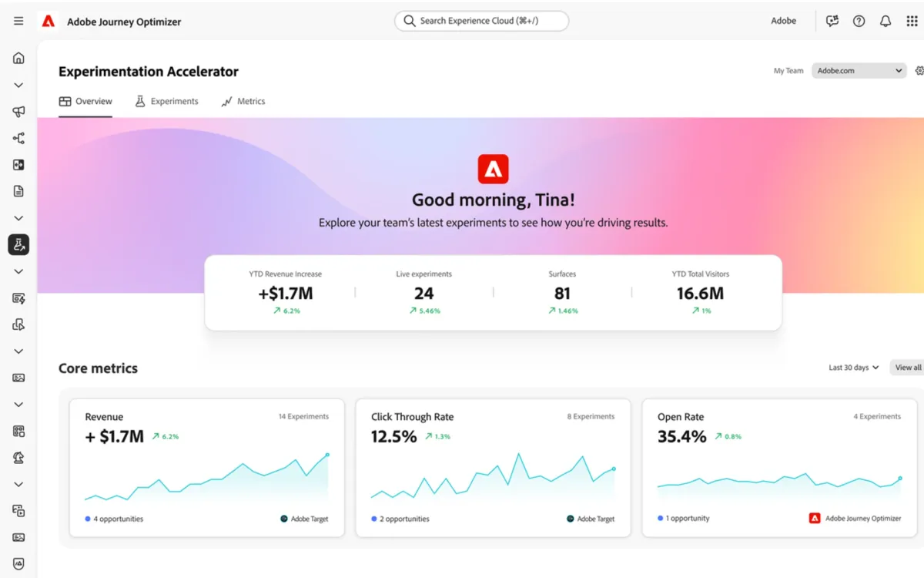Open the Experience Cloud app switcher grid

click(912, 21)
